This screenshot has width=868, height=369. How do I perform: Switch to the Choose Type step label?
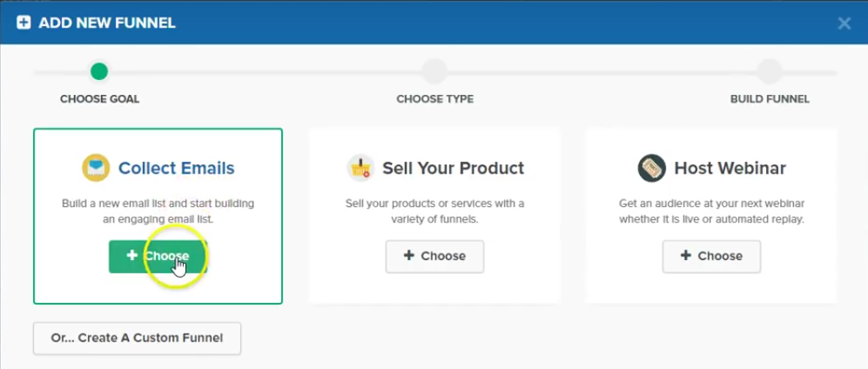pos(435,99)
